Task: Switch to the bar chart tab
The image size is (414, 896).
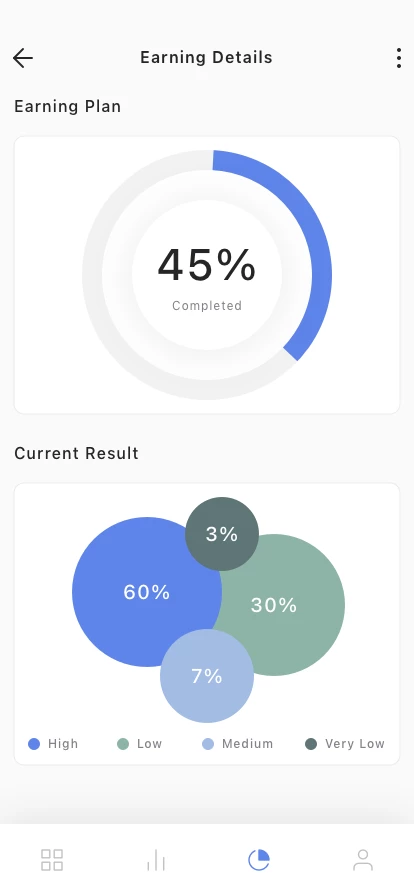Action: [156, 860]
